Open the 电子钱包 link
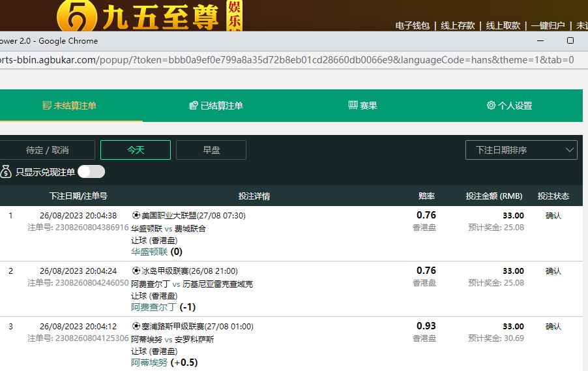588x371 pixels. (412, 25)
